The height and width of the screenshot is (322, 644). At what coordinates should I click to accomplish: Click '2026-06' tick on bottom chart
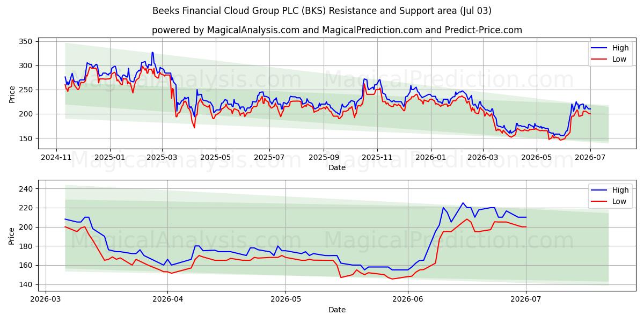[408, 300]
